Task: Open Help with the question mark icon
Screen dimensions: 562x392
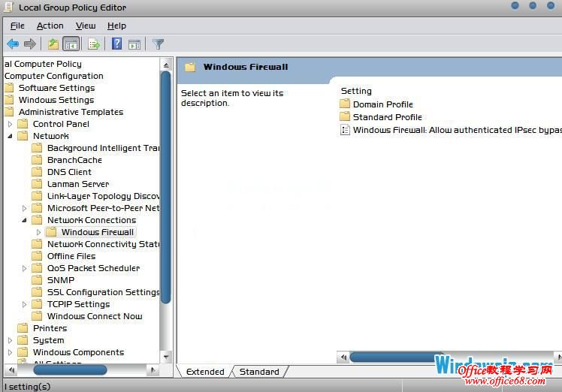Action: [x=117, y=44]
